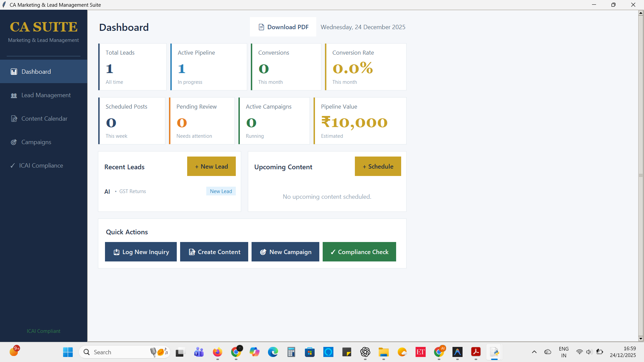Screen dimensions: 644x362
Task: Click the Download PDF document icon
Action: [261, 27]
